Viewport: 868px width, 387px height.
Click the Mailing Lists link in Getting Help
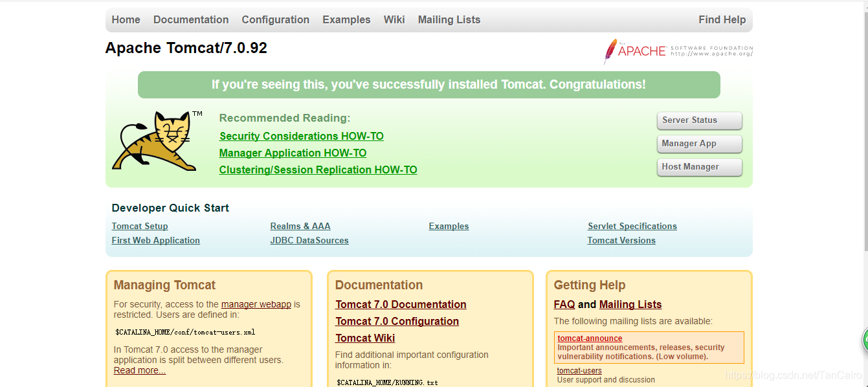click(630, 304)
